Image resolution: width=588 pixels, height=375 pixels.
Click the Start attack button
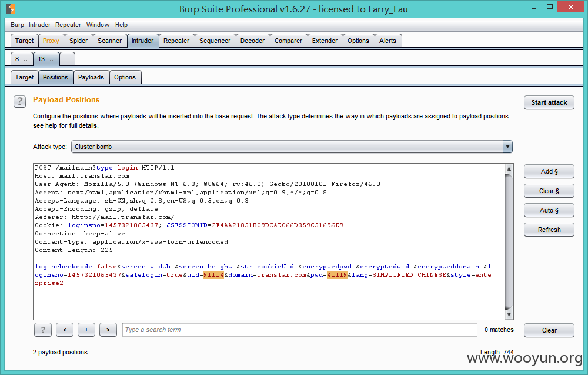point(549,102)
